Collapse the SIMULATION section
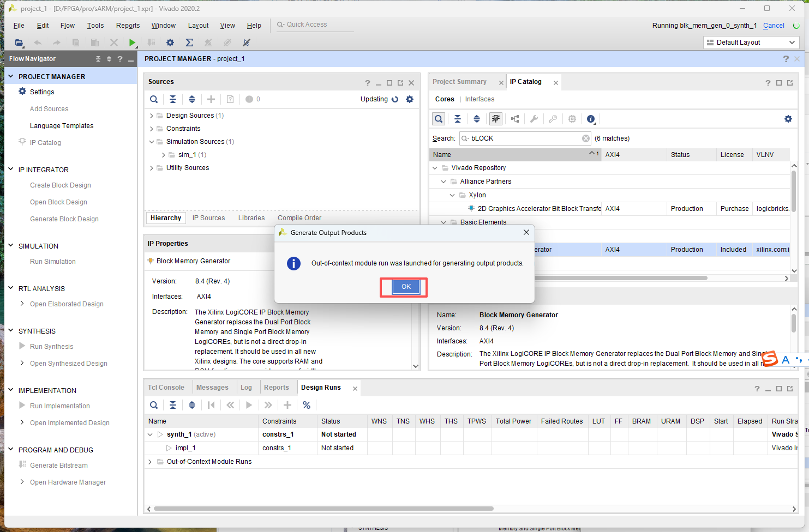Viewport: 809px width, 532px height. [x=10, y=246]
